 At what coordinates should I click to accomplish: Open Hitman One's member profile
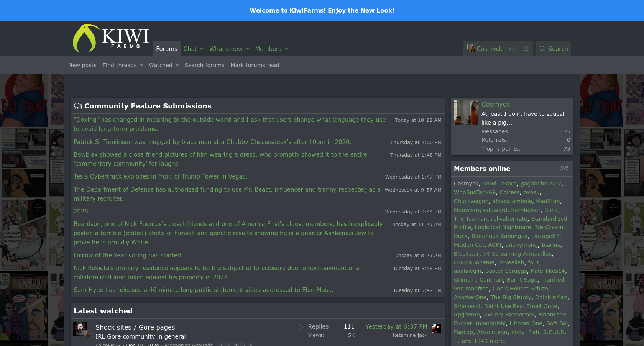(526, 323)
